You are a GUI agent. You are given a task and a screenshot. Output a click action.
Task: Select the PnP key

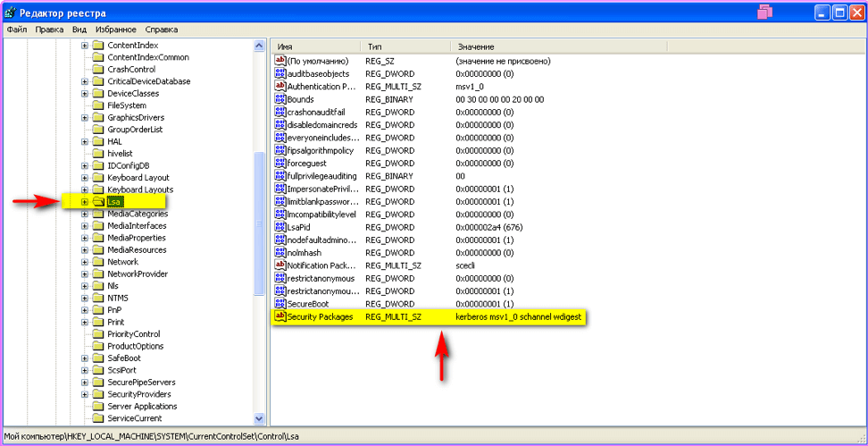coord(114,310)
